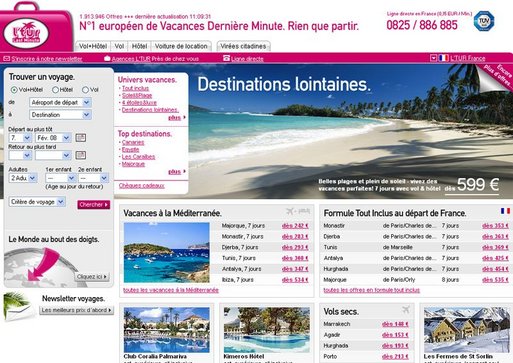Open departure date calendar icon

tap(81, 138)
